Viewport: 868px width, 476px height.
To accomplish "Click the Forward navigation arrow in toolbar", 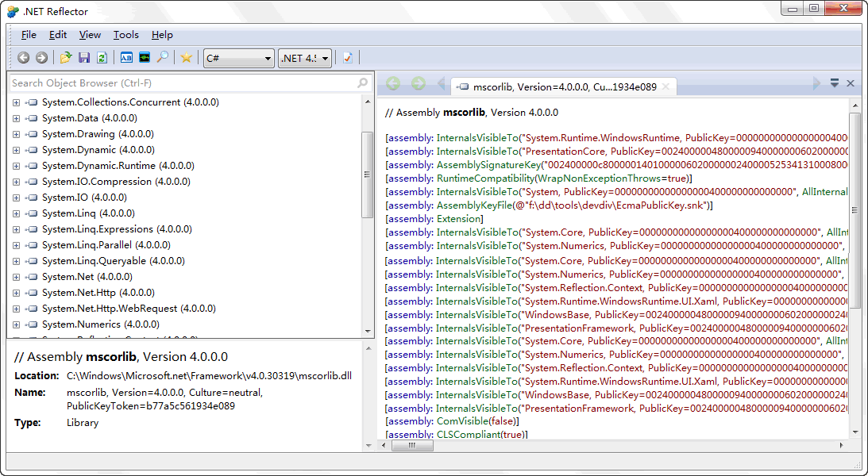I will tap(41, 58).
